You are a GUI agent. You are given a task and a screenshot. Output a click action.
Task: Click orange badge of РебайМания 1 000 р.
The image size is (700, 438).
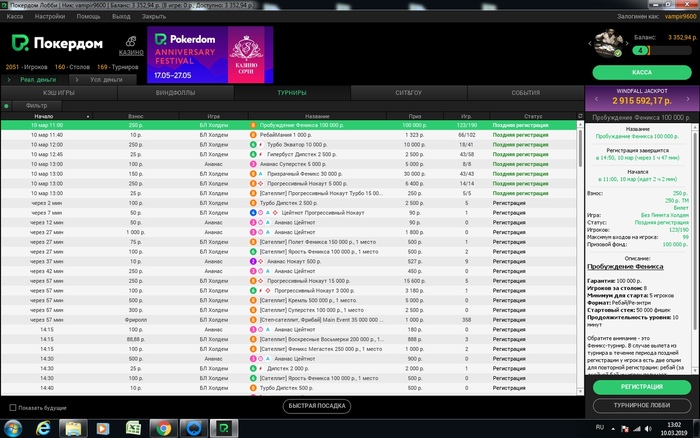253,135
